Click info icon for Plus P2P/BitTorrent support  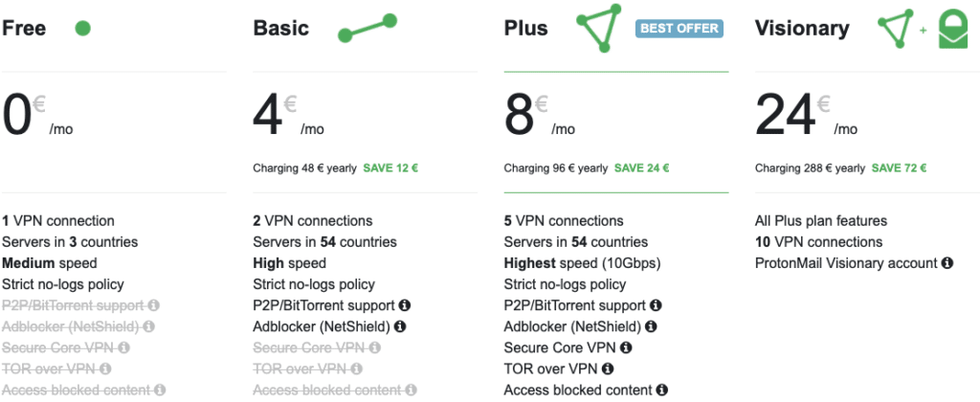[656, 305]
